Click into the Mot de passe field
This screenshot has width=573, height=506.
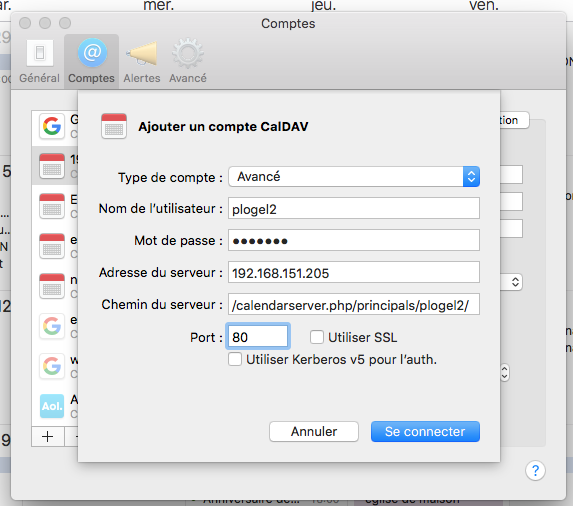[x=354, y=240]
